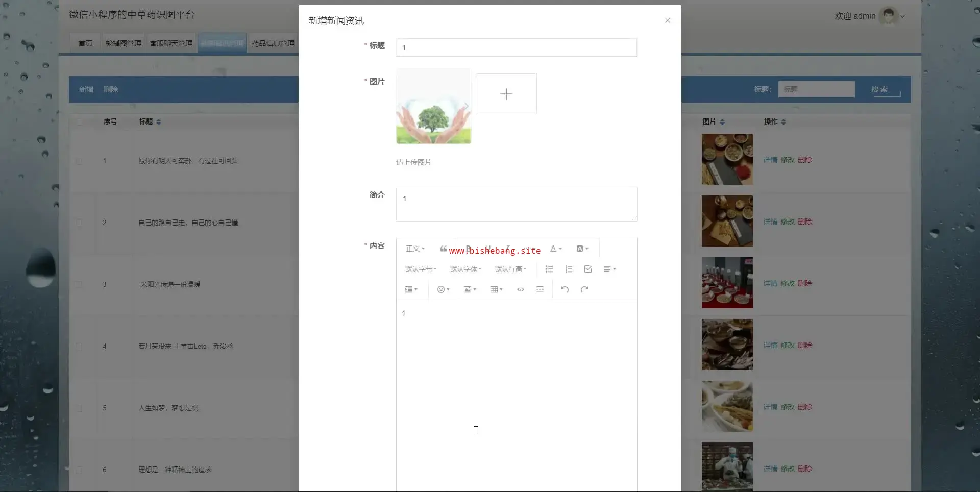Open the 正文 paragraph style dropdown
Viewport: 980px width, 492px height.
(x=415, y=249)
